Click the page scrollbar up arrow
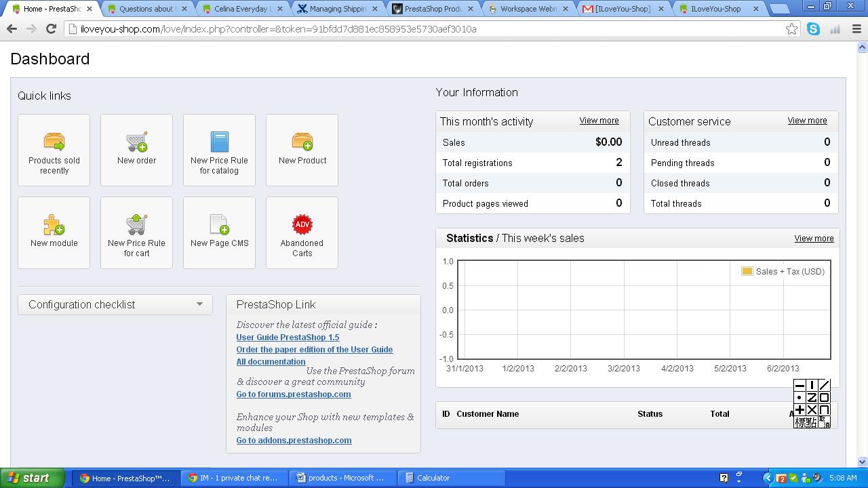Screen dimensions: 868x488 click(862, 47)
